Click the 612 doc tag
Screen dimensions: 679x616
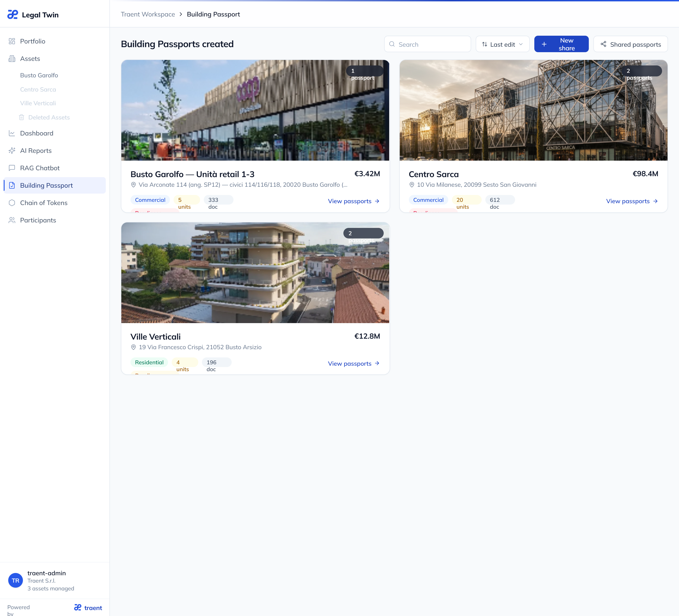[x=500, y=200]
